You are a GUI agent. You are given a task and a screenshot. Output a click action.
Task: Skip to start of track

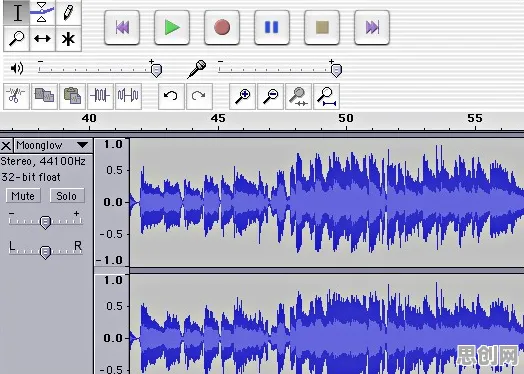[x=122, y=27]
